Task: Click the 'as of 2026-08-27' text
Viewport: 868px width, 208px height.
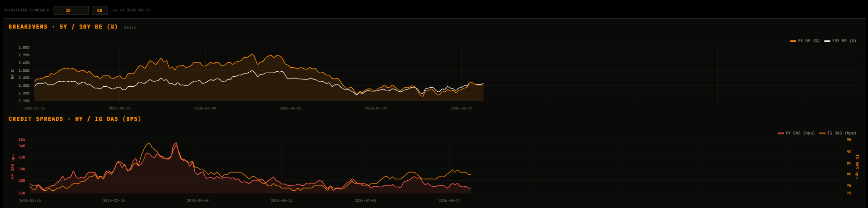Action: (x=132, y=10)
